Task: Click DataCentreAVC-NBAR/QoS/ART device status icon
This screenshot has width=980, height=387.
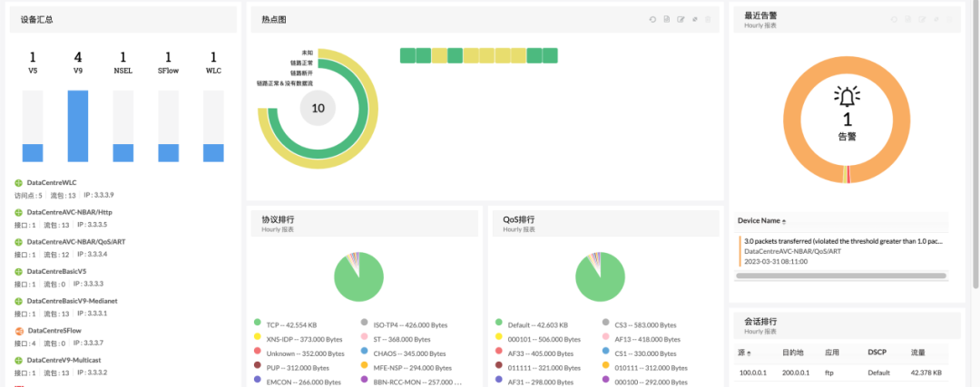Action: (19, 242)
